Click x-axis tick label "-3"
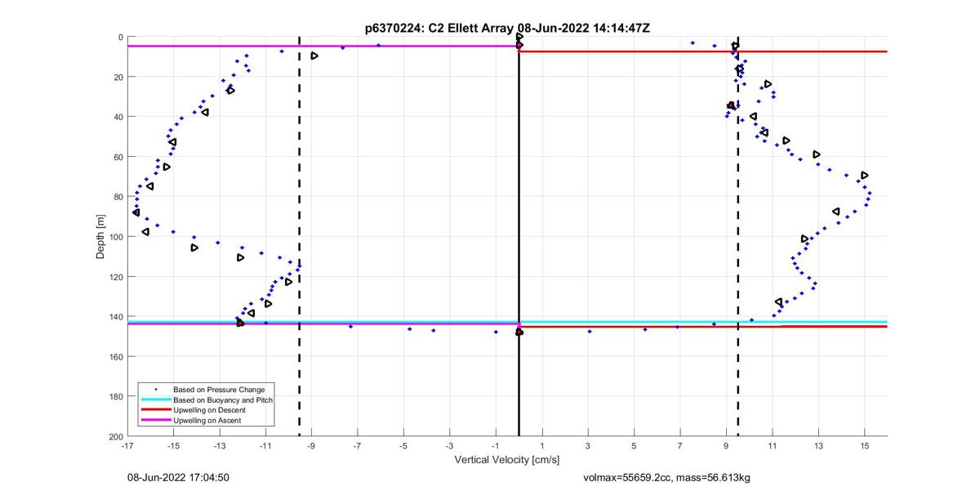This screenshot has height=491, width=980. [x=449, y=447]
